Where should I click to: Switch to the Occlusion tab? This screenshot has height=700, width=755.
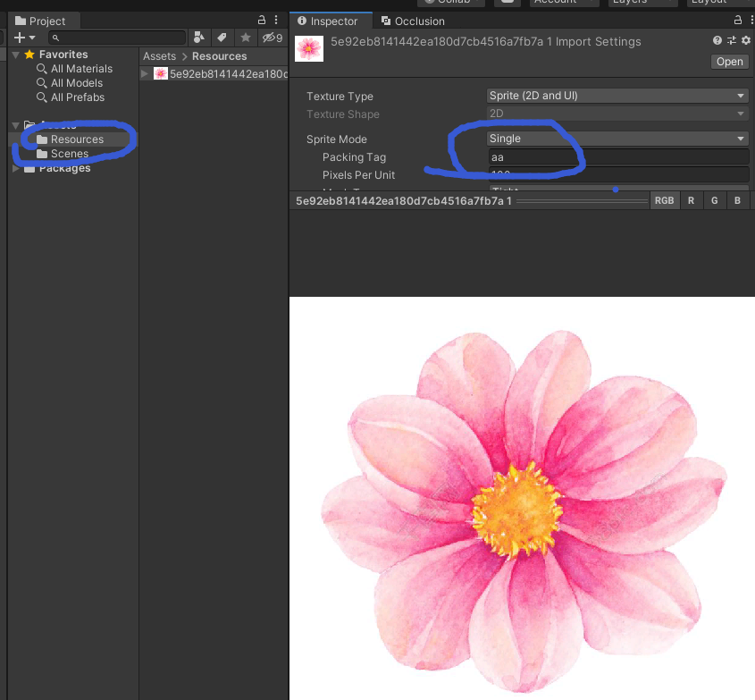tap(413, 21)
